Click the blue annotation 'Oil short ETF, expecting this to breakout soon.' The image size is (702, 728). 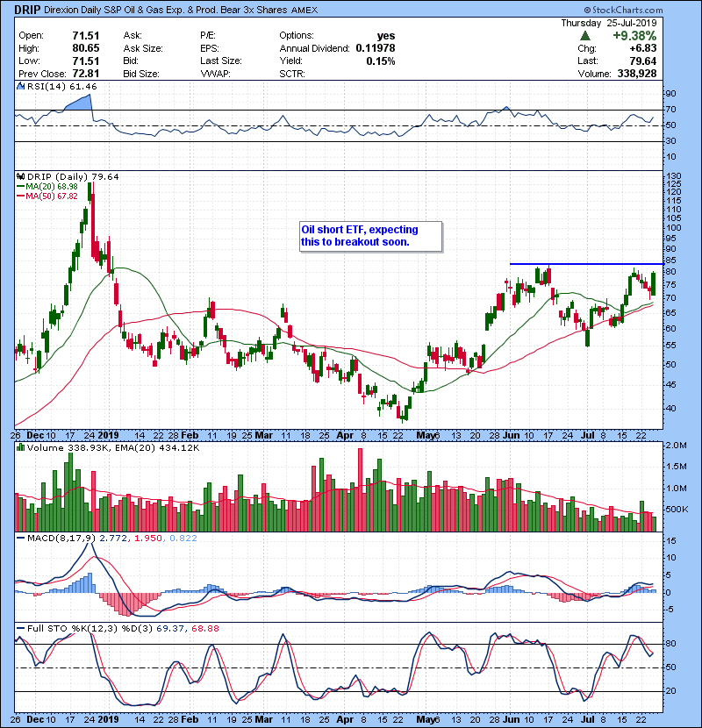point(371,236)
